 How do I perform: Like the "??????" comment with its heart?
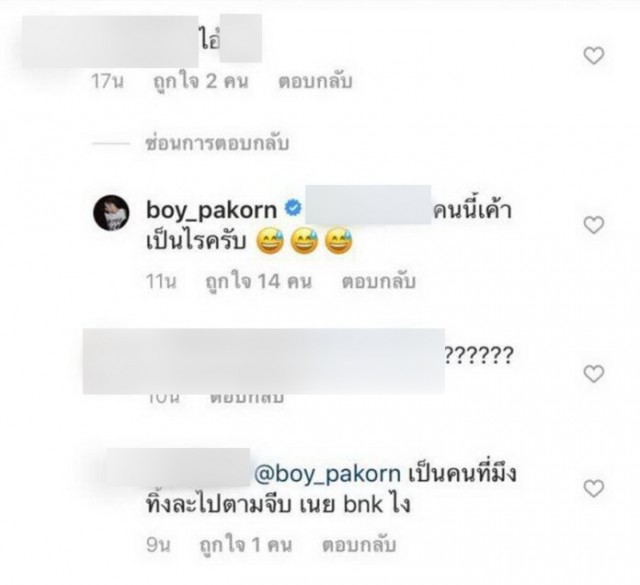tap(593, 374)
